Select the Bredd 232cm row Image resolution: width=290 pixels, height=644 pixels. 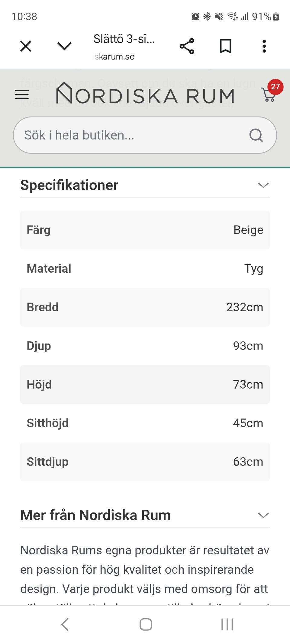click(x=145, y=307)
